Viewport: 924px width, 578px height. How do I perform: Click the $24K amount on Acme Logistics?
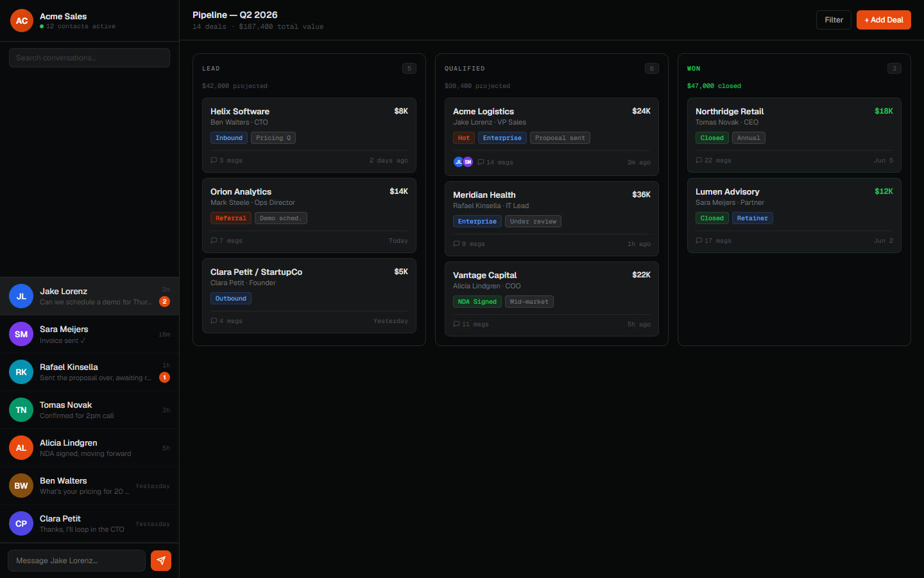642,111
